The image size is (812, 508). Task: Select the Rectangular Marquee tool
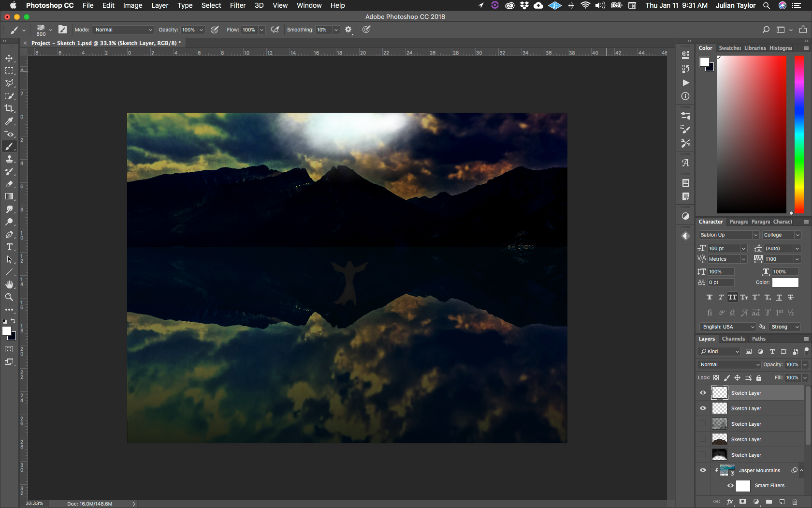(x=9, y=71)
